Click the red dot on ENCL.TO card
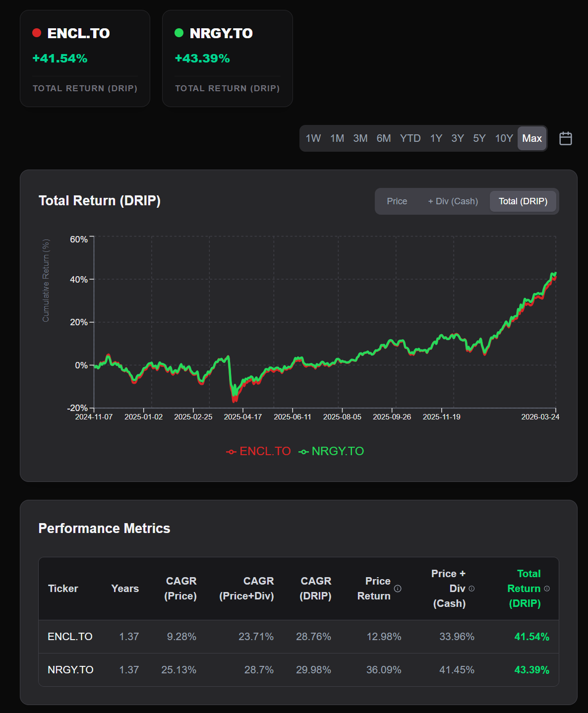The height and width of the screenshot is (713, 588). [37, 33]
